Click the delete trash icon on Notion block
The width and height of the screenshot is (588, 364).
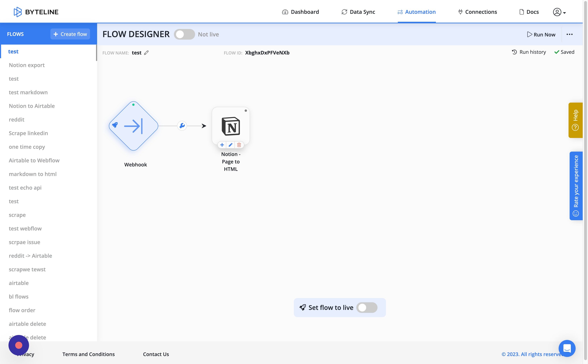(239, 145)
